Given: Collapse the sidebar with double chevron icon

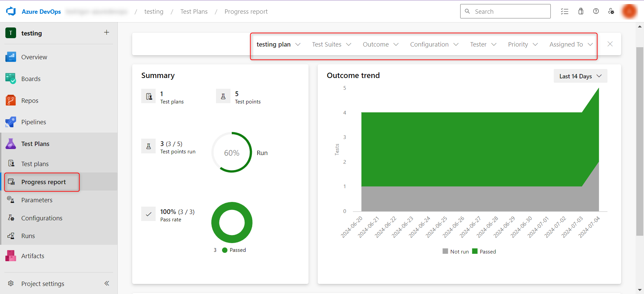Looking at the screenshot, I should [x=107, y=283].
